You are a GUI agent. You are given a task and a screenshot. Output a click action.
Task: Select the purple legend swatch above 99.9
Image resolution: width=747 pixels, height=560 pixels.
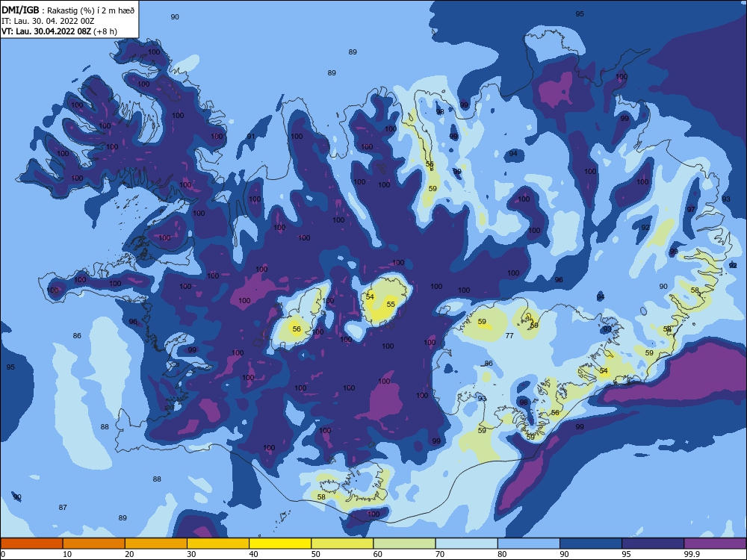[x=716, y=544]
